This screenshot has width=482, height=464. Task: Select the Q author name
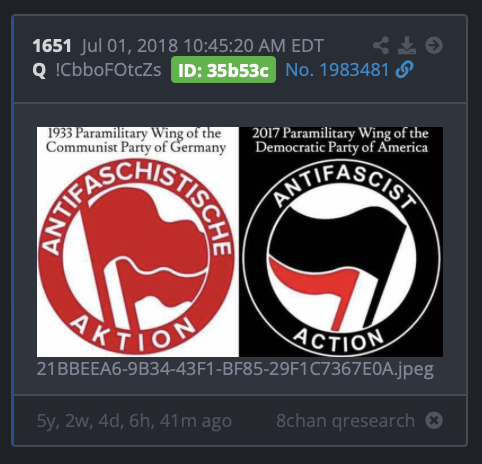pos(39,70)
